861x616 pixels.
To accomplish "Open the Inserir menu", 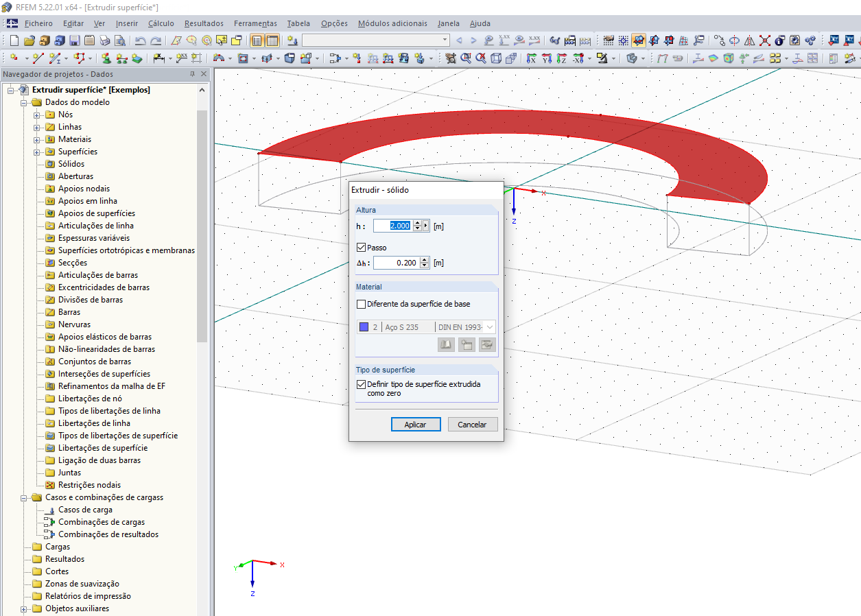I will [x=127, y=23].
